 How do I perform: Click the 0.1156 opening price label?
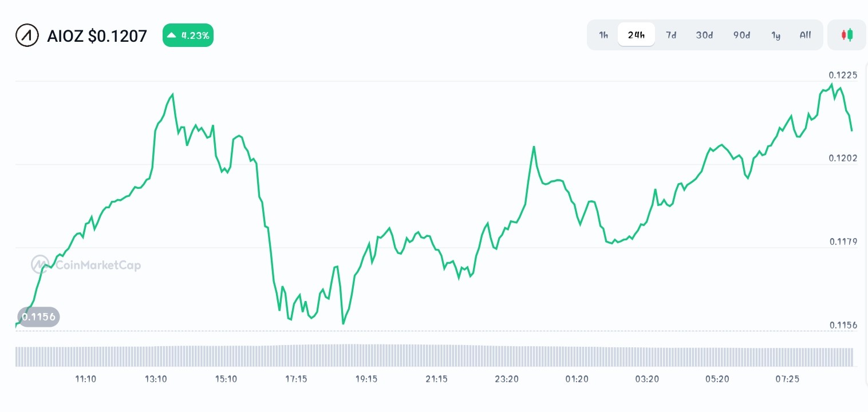38,316
